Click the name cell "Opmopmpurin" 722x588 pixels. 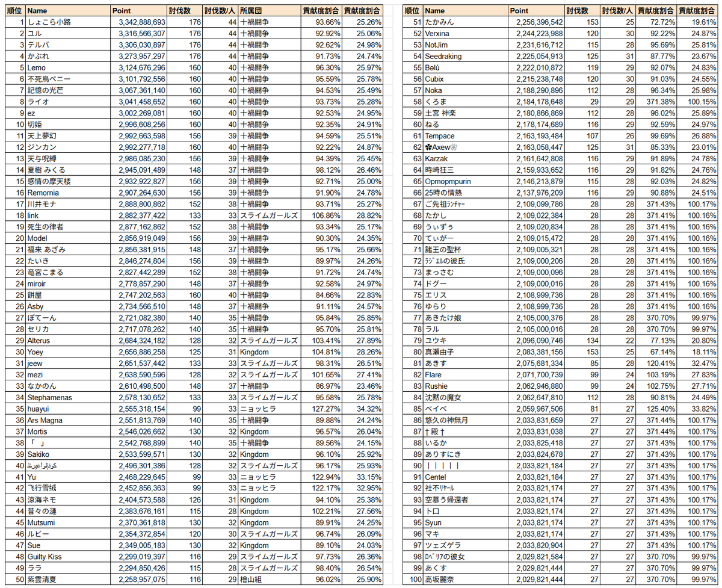(x=465, y=181)
